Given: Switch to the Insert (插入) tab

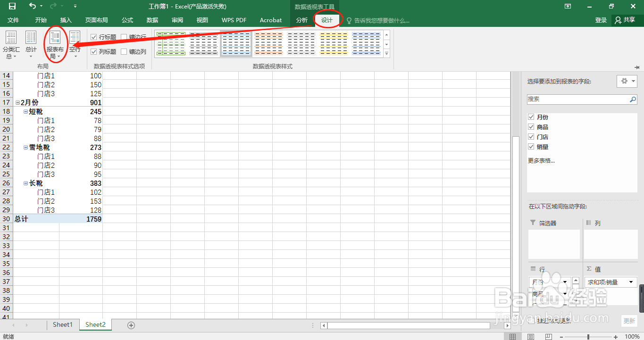Looking at the screenshot, I should 66,20.
